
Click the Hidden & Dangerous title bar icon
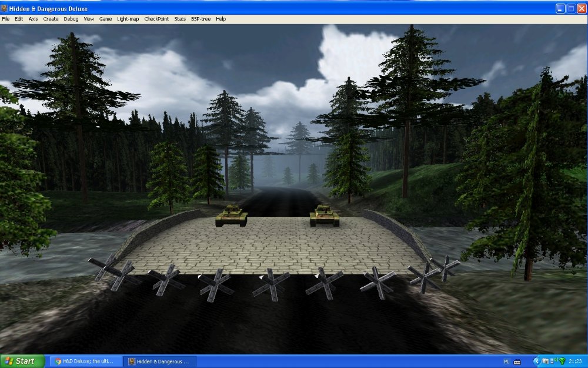click(4, 8)
